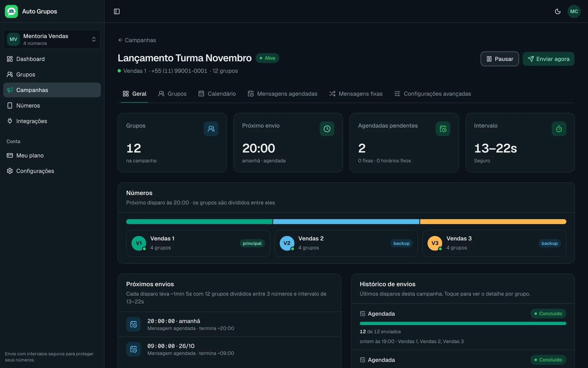588x368 pixels.
Task: Select the Vendas 1 number card
Action: 198,243
